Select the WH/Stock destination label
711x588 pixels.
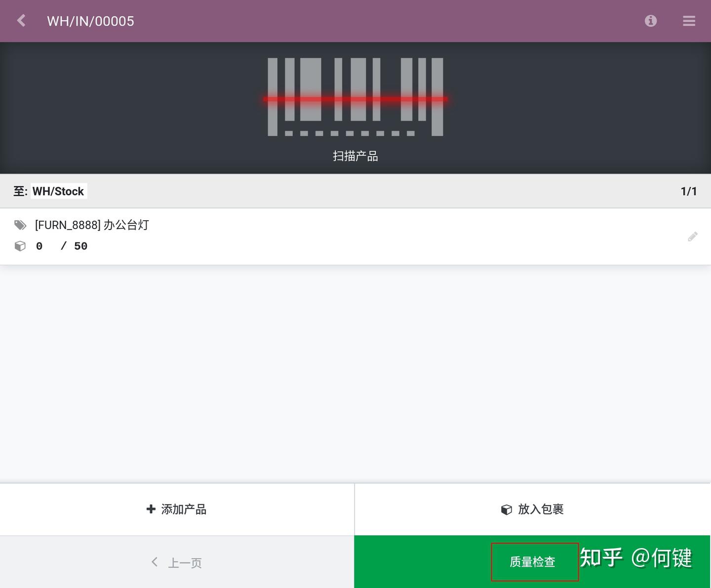[58, 191]
